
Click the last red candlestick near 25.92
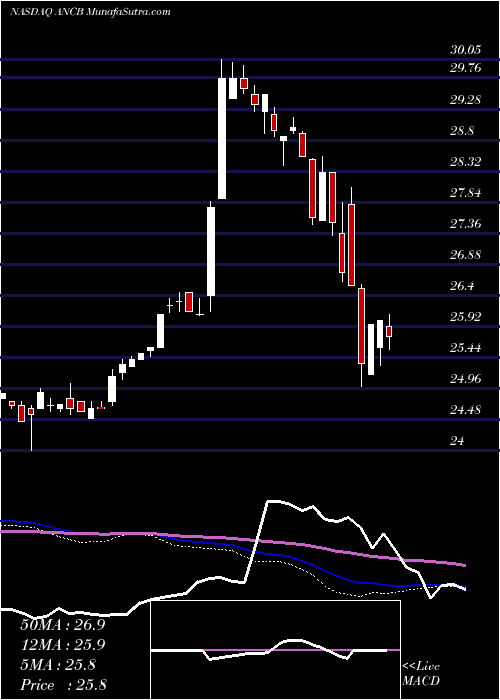[x=389, y=332]
